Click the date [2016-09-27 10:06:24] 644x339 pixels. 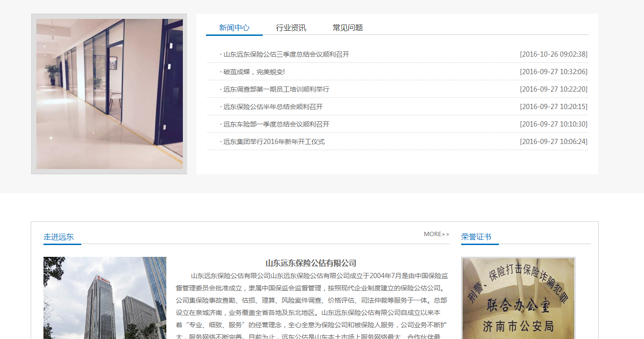pos(554,142)
